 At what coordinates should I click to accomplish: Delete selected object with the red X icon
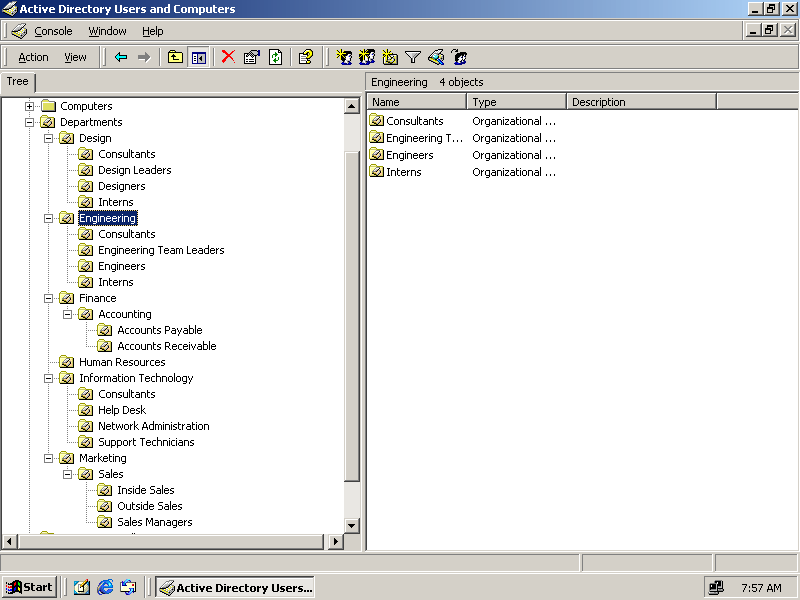coord(227,57)
